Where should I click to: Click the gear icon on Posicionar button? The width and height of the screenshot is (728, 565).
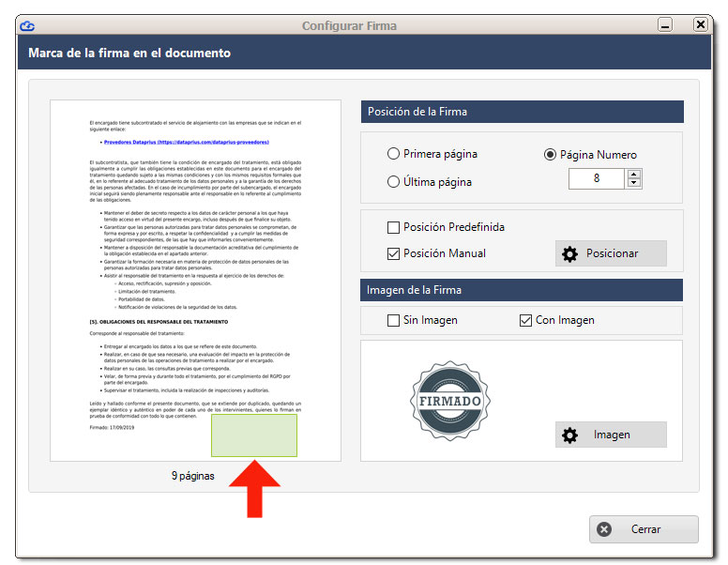coord(569,253)
